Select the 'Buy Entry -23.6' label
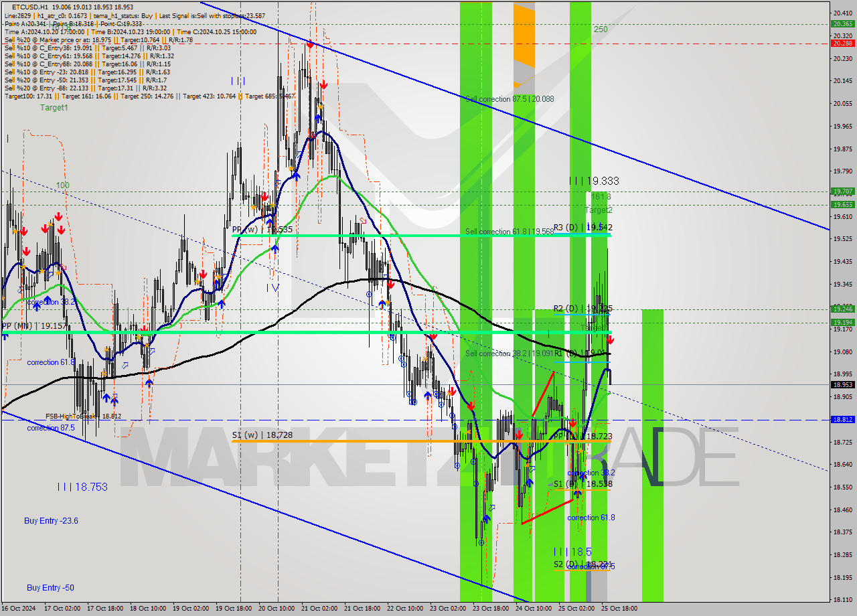The width and height of the screenshot is (857, 616). [51, 520]
